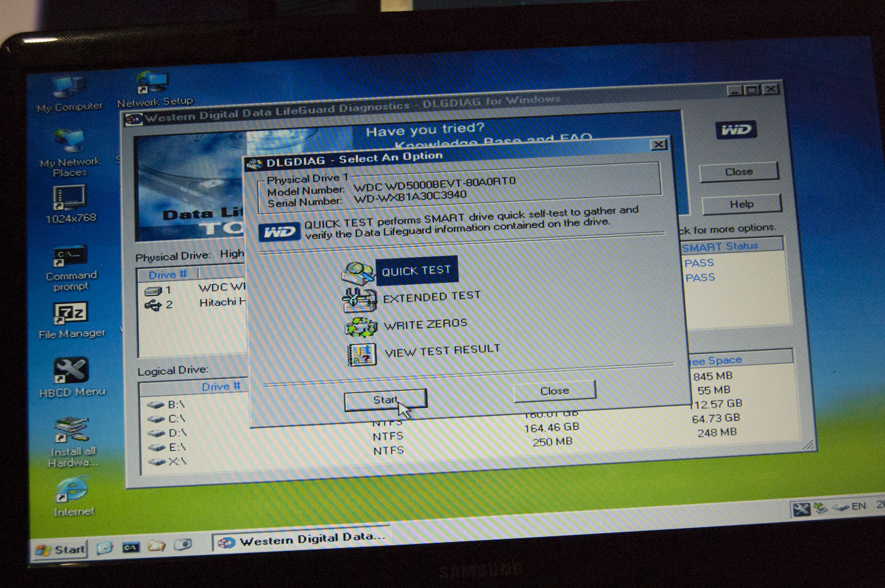Select the EXTENDED TEST option label

point(431,297)
